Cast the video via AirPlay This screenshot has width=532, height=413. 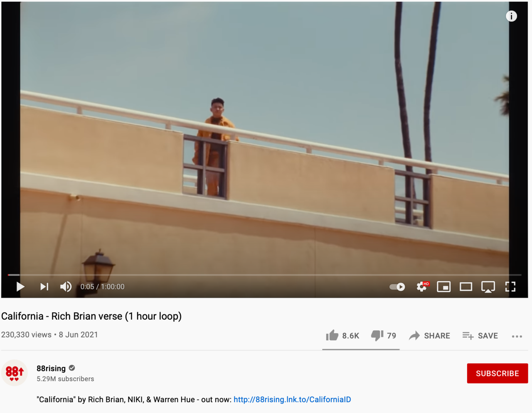click(488, 287)
